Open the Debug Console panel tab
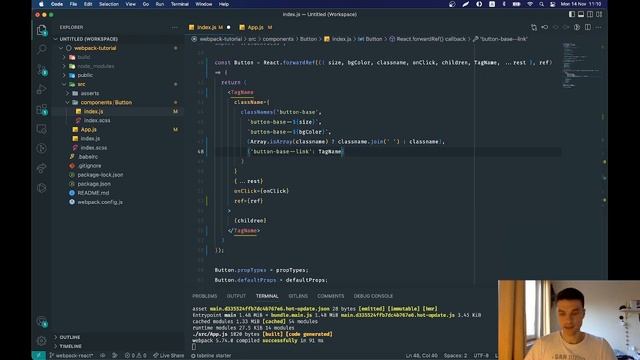 click(373, 296)
